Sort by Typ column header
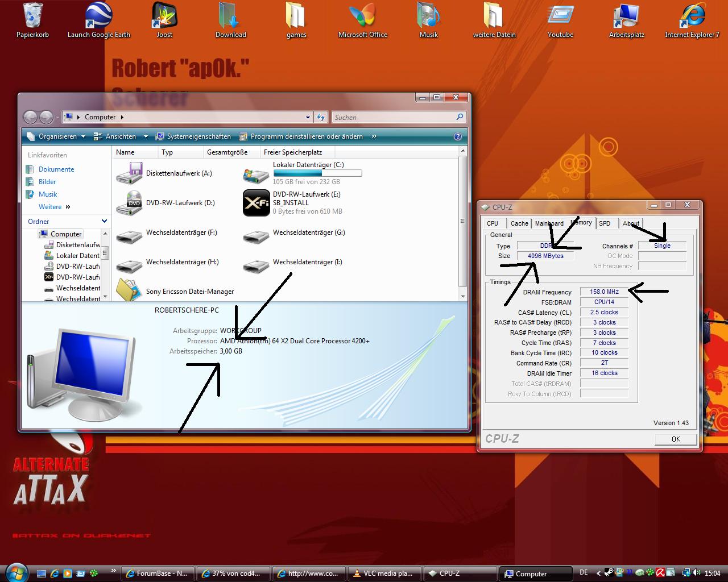This screenshot has width=728, height=582. [x=181, y=152]
